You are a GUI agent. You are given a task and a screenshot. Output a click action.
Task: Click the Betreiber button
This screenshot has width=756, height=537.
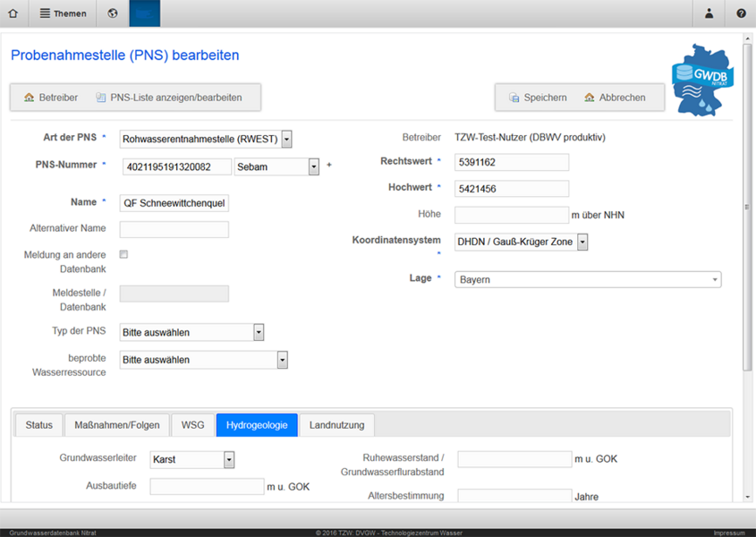click(51, 98)
